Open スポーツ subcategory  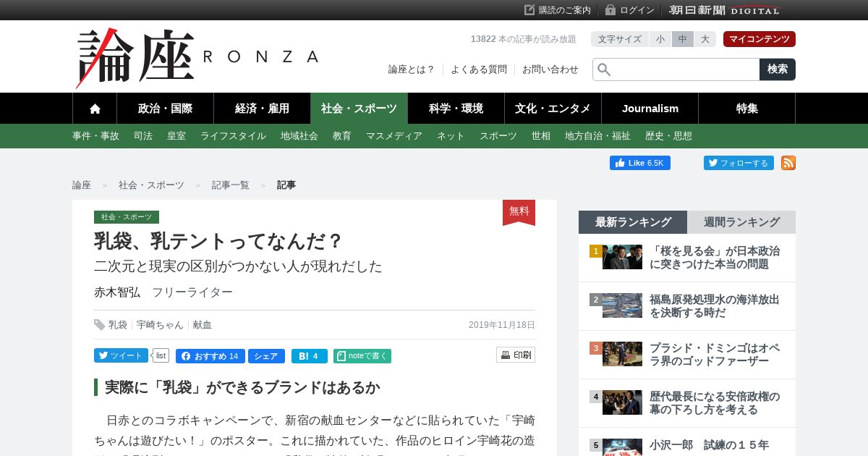point(498,136)
